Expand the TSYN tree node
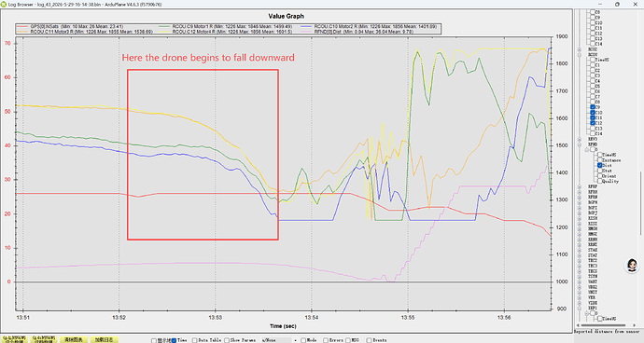Screen dimensions: 644x343 (x=580, y=277)
